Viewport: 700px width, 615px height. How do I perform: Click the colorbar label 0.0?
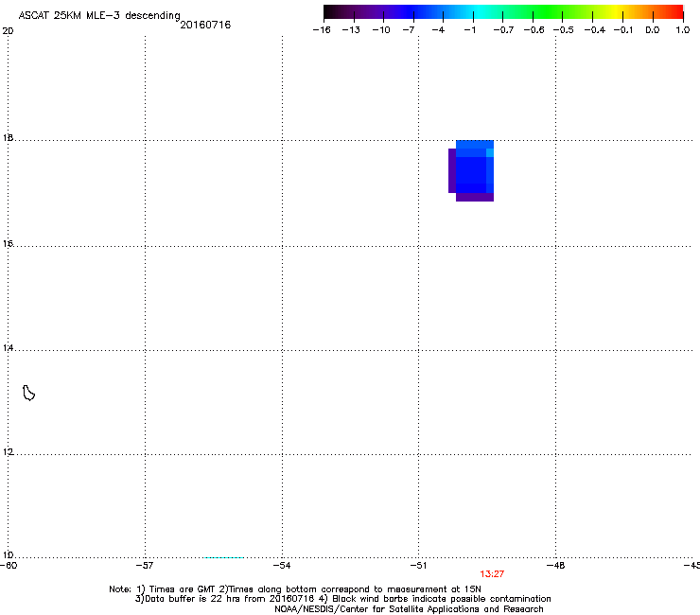coord(653,30)
